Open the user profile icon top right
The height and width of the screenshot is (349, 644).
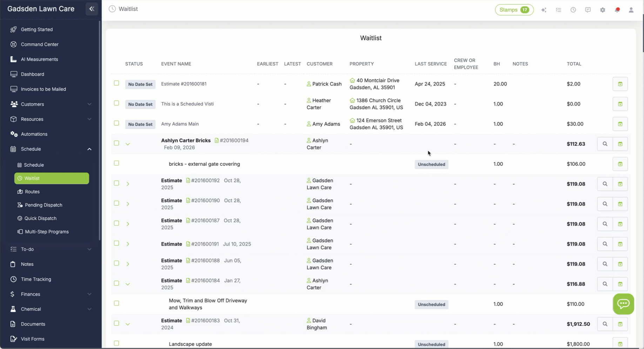[631, 10]
